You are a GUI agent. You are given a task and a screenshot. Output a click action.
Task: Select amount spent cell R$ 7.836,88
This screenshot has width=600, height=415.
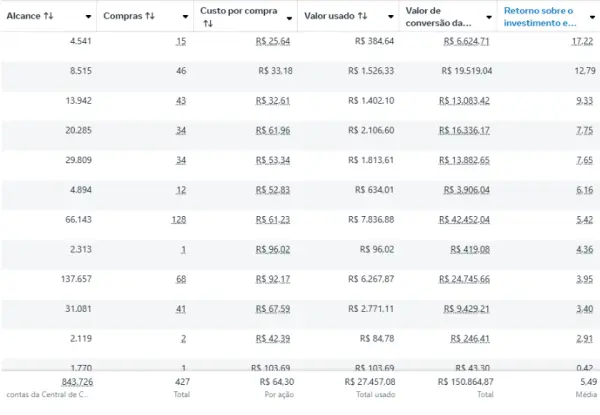pyautogui.click(x=371, y=220)
